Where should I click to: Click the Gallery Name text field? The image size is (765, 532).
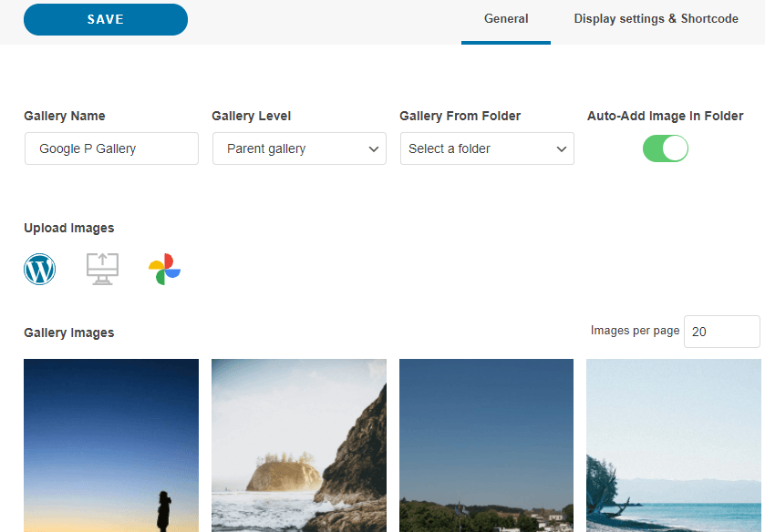(x=111, y=148)
